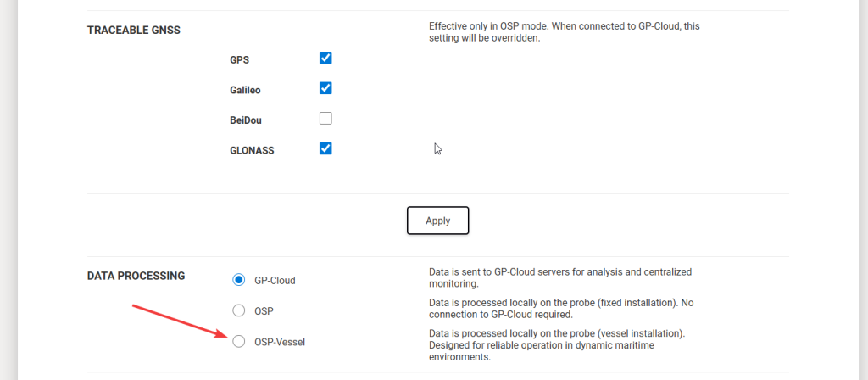868x380 pixels.
Task: Click the BeiDou label text
Action: tap(246, 120)
